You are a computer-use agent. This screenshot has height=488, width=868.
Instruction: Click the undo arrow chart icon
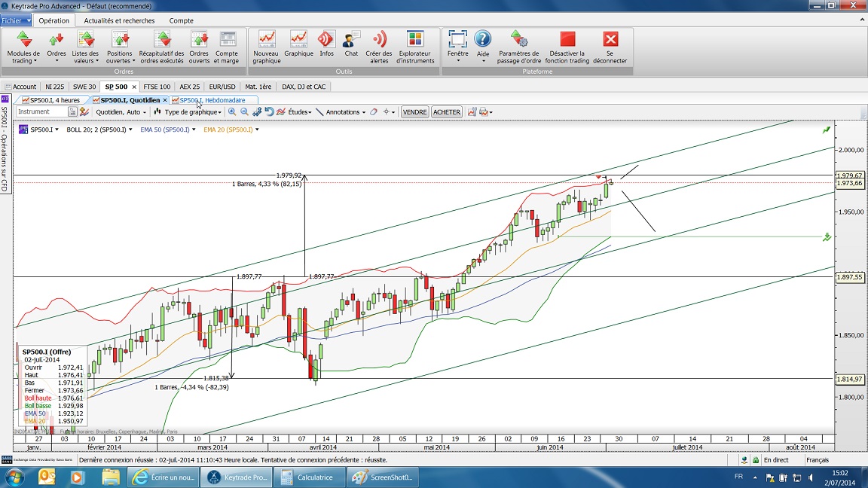pos(269,111)
